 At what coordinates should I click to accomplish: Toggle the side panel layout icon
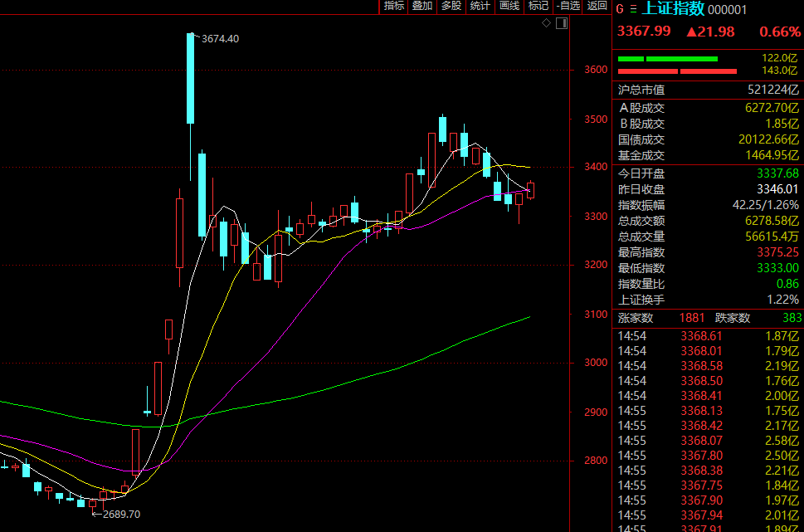pyautogui.click(x=561, y=23)
